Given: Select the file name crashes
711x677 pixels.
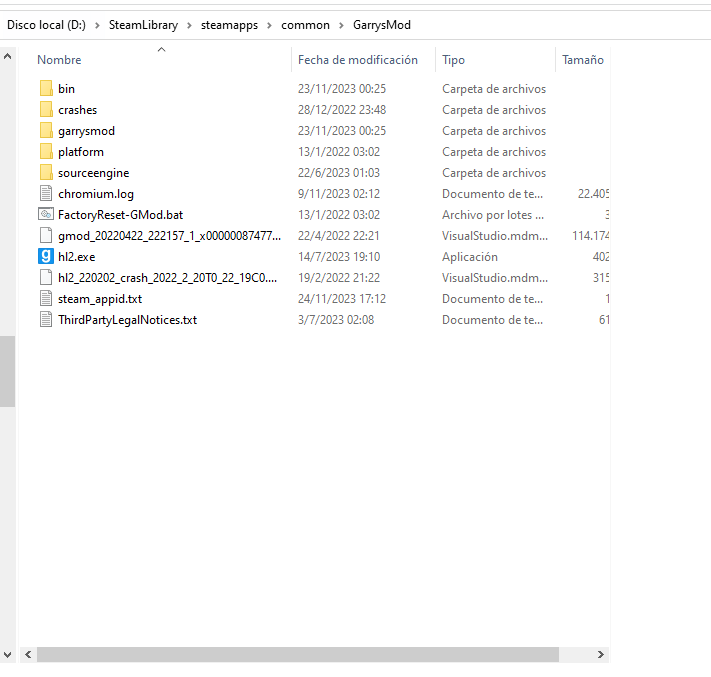Looking at the screenshot, I should pos(78,110).
